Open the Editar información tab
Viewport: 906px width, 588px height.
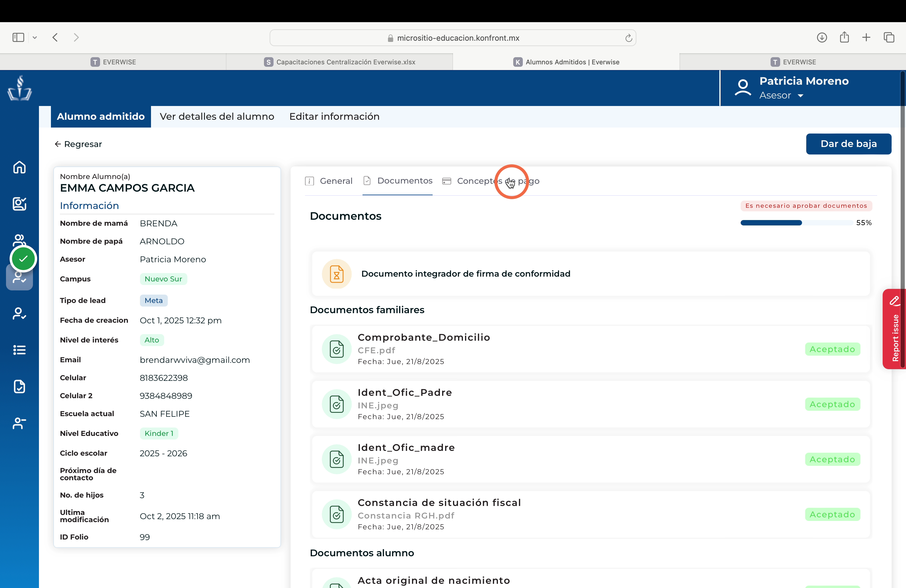point(334,116)
